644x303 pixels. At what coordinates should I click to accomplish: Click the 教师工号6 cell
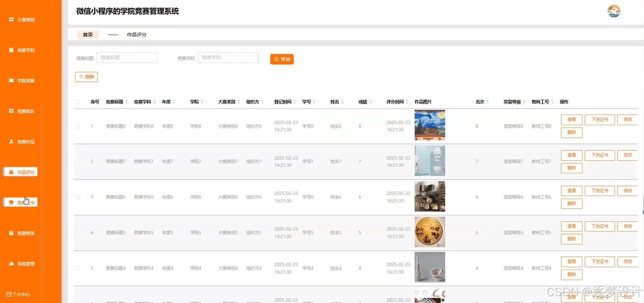[541, 197]
